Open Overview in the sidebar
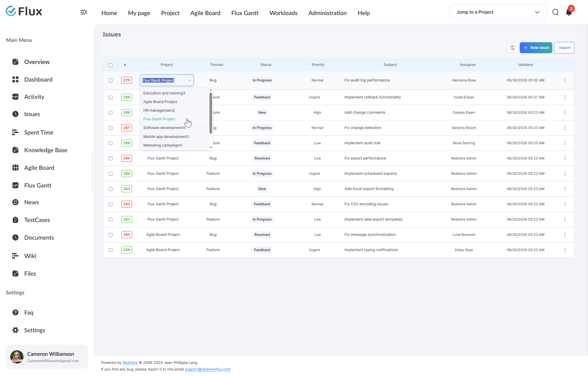 tap(37, 62)
